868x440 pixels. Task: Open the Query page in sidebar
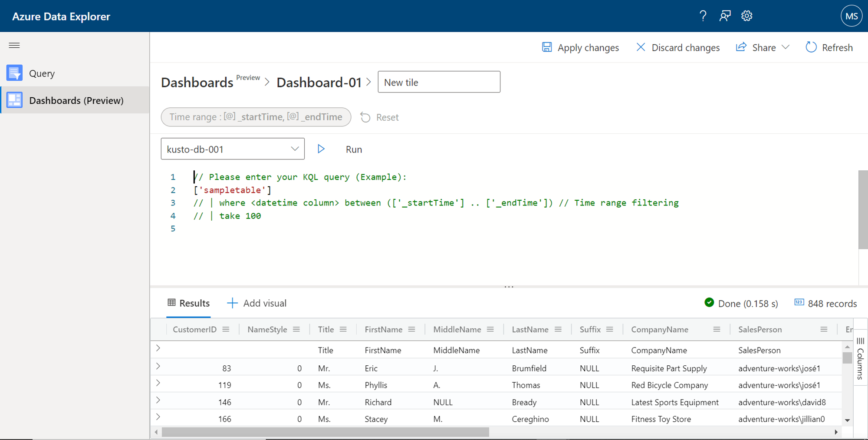[42, 73]
